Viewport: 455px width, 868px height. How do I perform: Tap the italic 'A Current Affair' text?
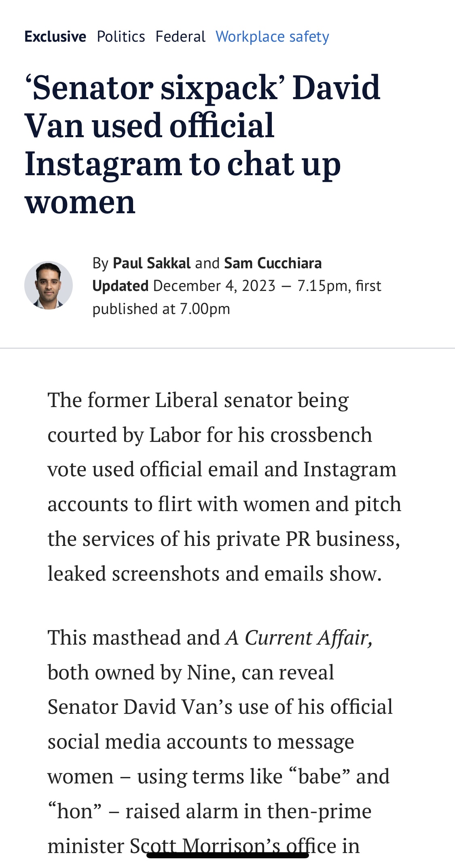coord(299,638)
